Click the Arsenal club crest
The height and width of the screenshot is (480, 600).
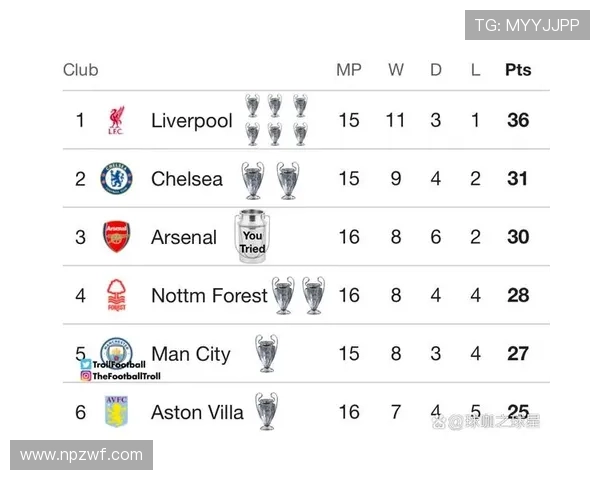pyautogui.click(x=116, y=237)
